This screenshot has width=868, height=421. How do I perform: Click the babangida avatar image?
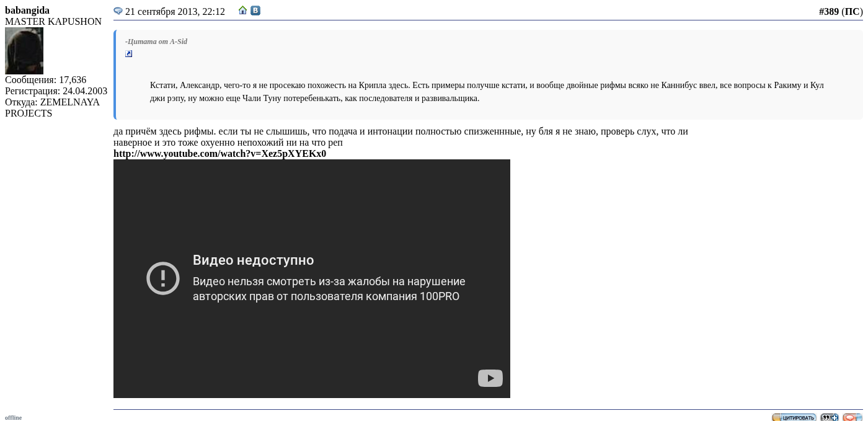pos(24,51)
